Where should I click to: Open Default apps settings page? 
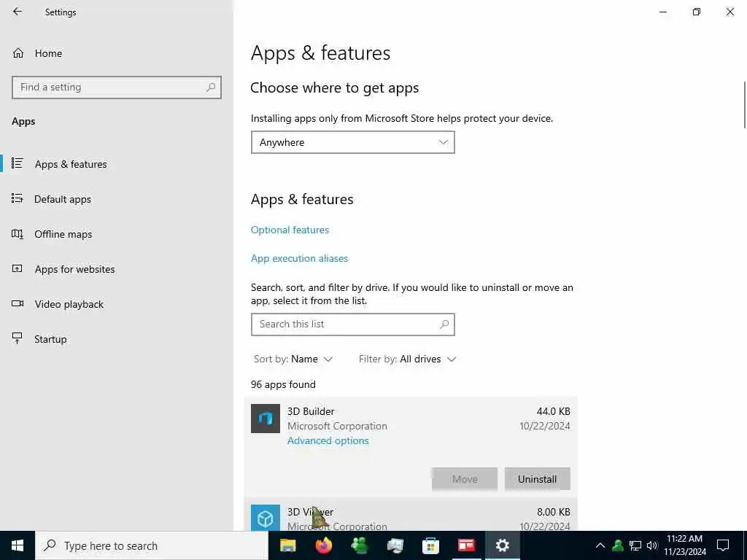(x=63, y=199)
